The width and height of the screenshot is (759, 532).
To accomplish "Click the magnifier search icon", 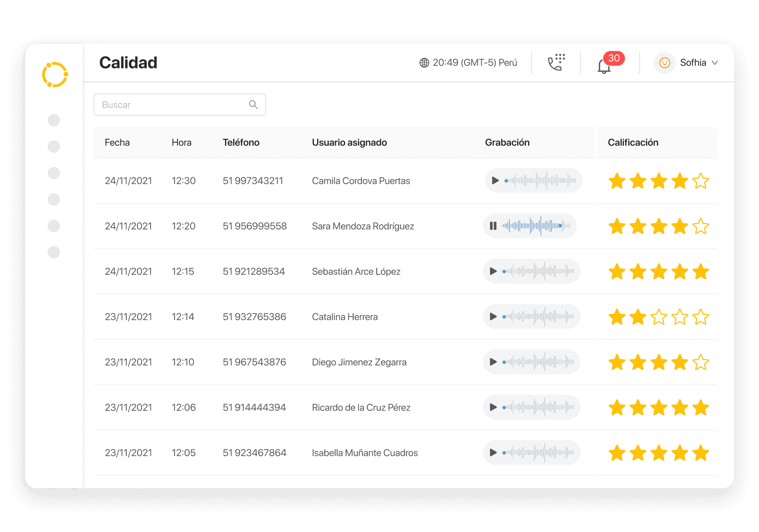I will tap(253, 104).
